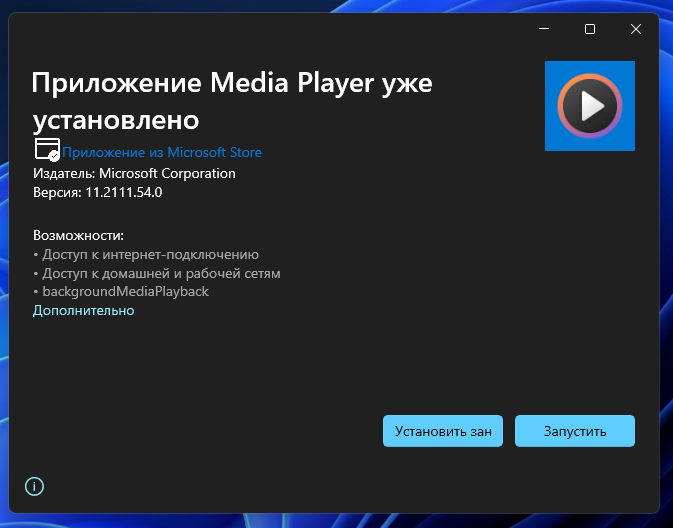
Task: Launch the app with Запустить button
Action: pyautogui.click(x=575, y=431)
